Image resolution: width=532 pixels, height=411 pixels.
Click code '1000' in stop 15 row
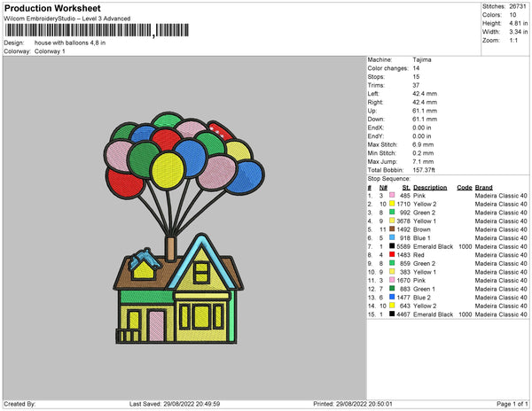click(465, 314)
